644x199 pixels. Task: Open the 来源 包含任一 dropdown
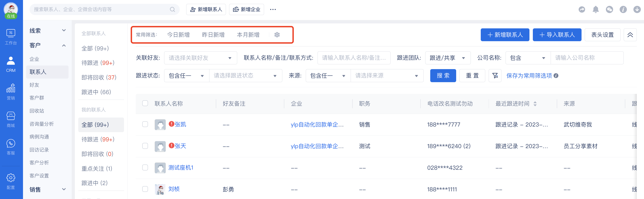pyautogui.click(x=328, y=75)
